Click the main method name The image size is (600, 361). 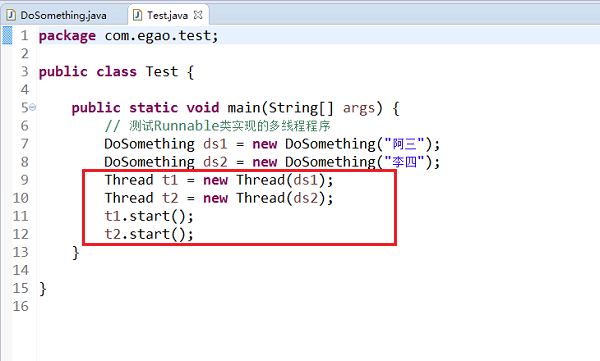[x=244, y=108]
